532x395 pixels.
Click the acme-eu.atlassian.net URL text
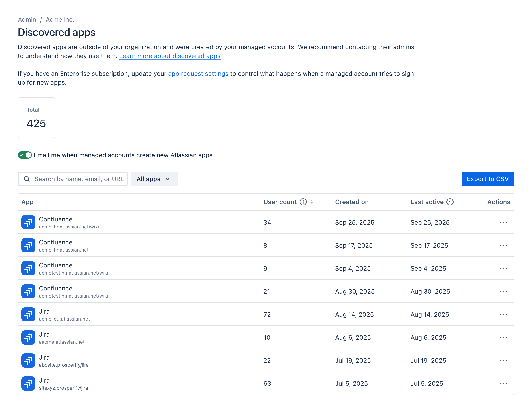click(x=64, y=319)
